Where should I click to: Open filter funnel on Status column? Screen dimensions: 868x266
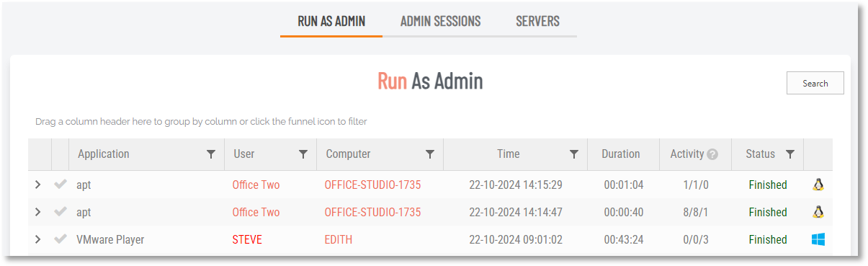tap(790, 154)
